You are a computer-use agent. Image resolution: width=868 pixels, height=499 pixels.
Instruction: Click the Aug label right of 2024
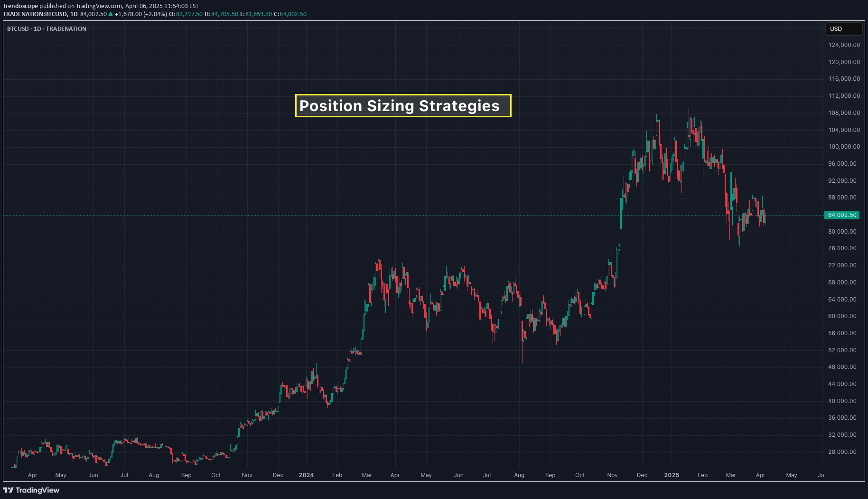[519, 475]
